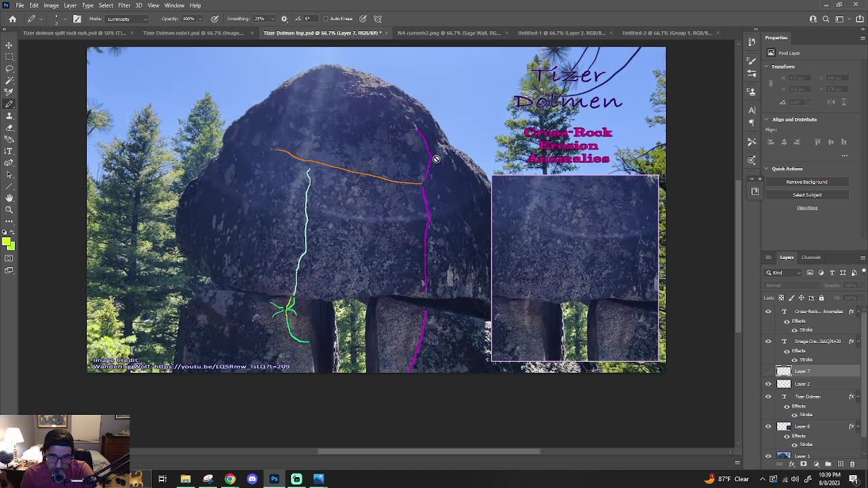Switch to the Channels tab

(x=811, y=258)
